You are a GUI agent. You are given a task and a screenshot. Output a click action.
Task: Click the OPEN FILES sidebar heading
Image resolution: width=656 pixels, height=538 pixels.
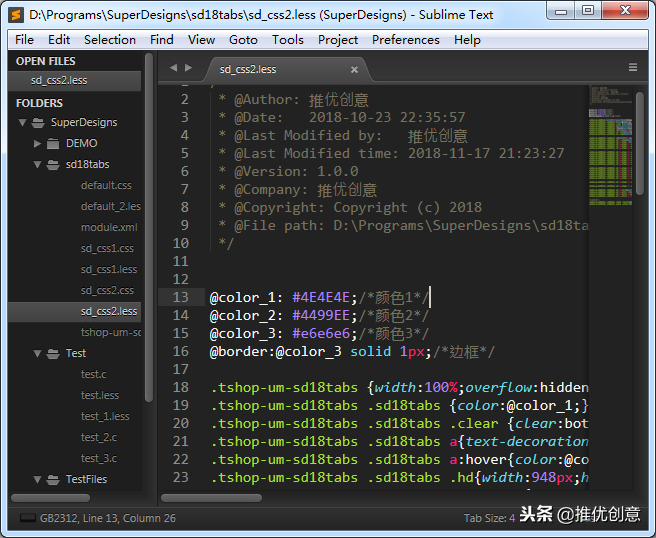click(x=46, y=61)
